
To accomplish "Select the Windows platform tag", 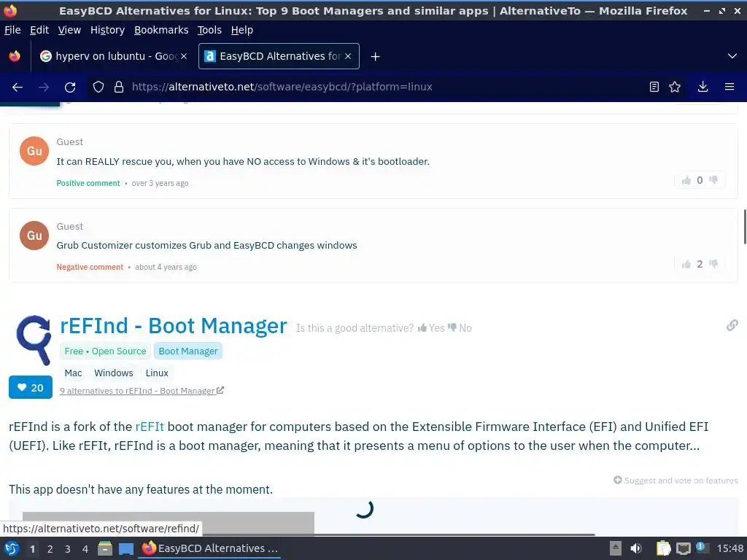I will tap(114, 373).
